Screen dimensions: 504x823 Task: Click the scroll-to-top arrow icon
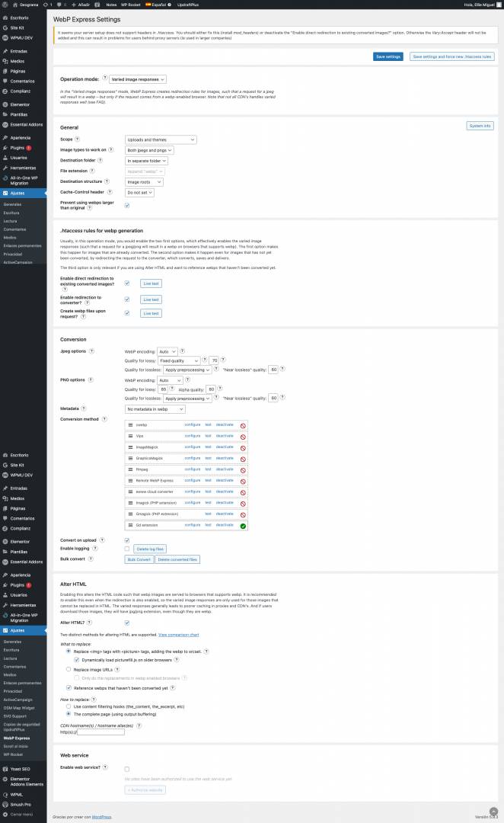click(x=493, y=812)
